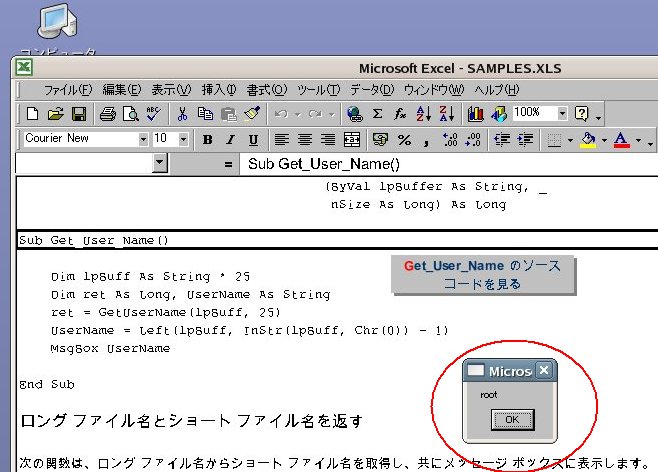Save the workbook with the floppy icon

pos(79,114)
